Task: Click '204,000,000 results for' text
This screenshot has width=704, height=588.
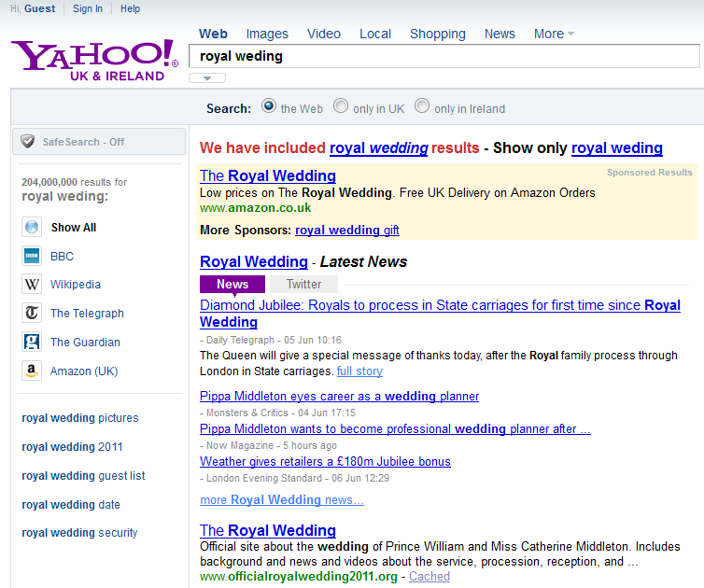Action: (74, 182)
